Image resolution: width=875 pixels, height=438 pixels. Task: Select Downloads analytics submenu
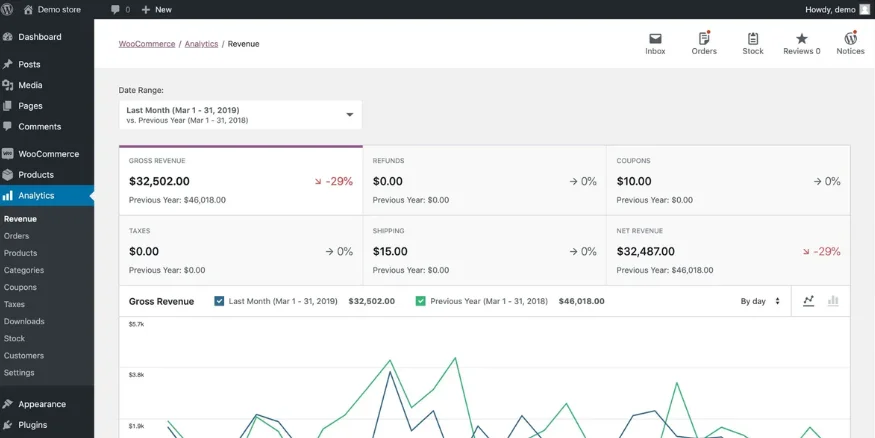pyautogui.click(x=24, y=321)
